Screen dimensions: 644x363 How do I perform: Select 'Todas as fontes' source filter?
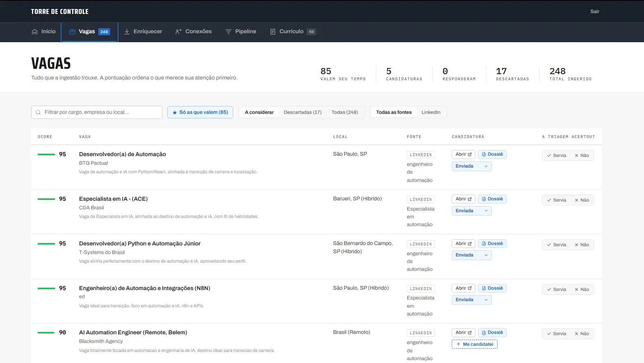click(394, 112)
